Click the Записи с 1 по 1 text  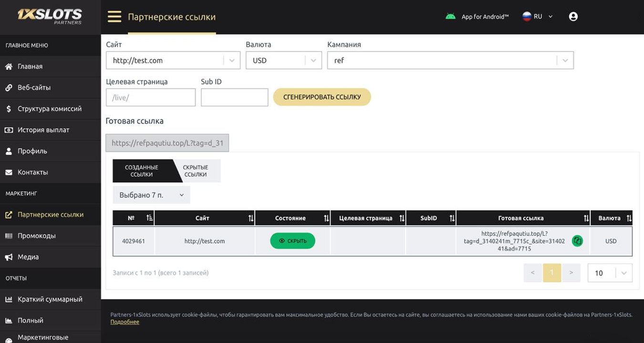[x=160, y=273]
